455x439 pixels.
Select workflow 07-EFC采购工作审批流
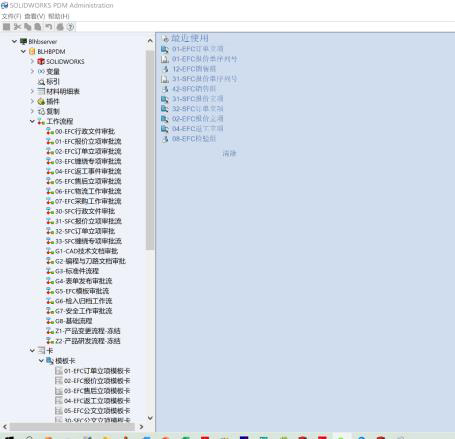tap(88, 201)
